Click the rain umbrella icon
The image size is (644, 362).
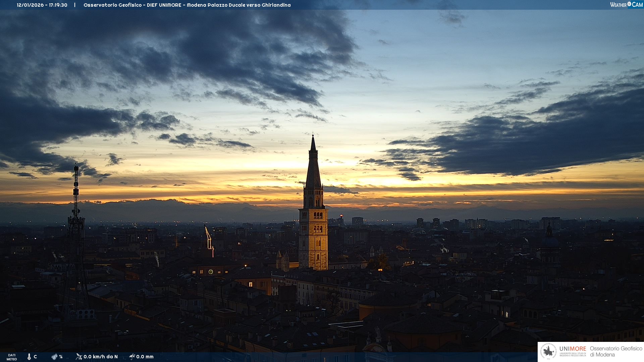coord(132,357)
